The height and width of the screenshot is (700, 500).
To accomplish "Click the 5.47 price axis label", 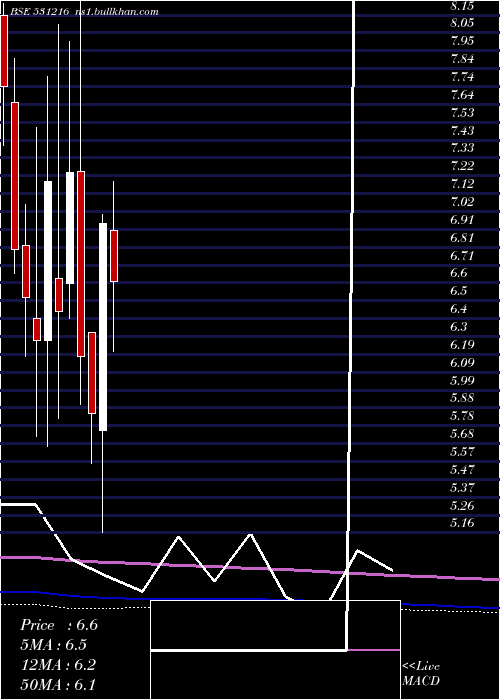I will (462, 470).
